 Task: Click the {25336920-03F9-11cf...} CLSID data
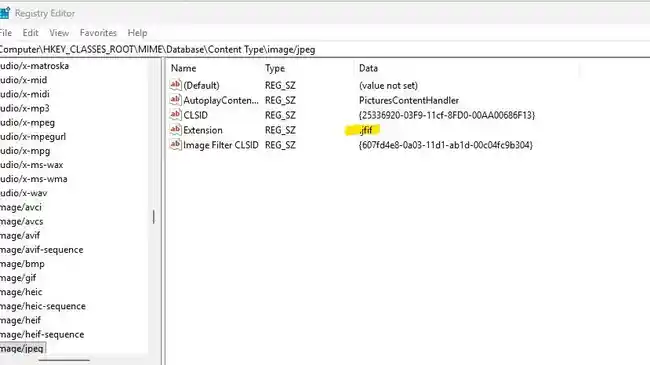[x=447, y=115]
